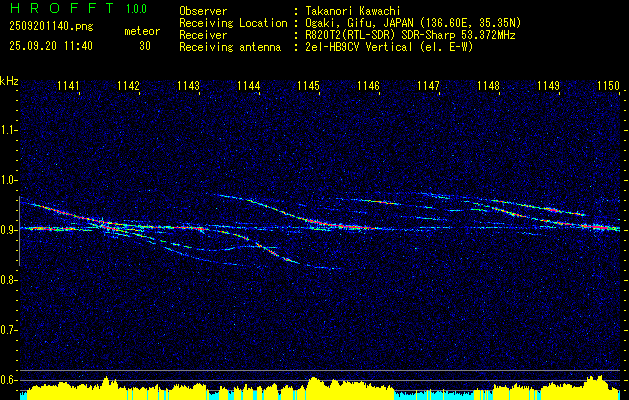Click the 0.9 kHz axis label

coord(9,230)
